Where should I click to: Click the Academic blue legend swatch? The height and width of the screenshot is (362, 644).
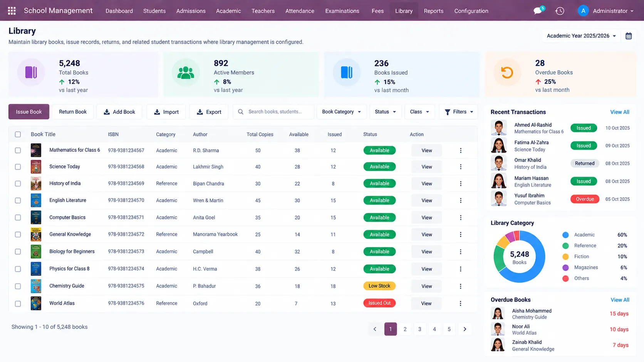point(565,235)
